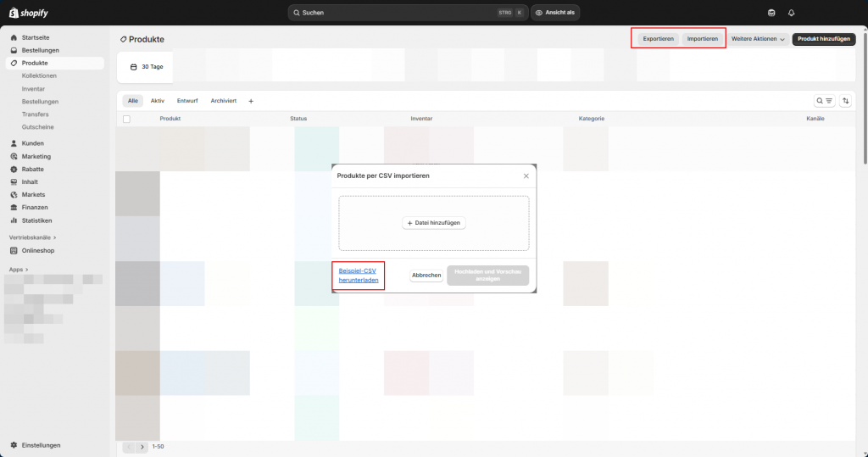Switch to the Entwurf tab
Image resolution: width=868 pixels, height=457 pixels.
coord(187,101)
